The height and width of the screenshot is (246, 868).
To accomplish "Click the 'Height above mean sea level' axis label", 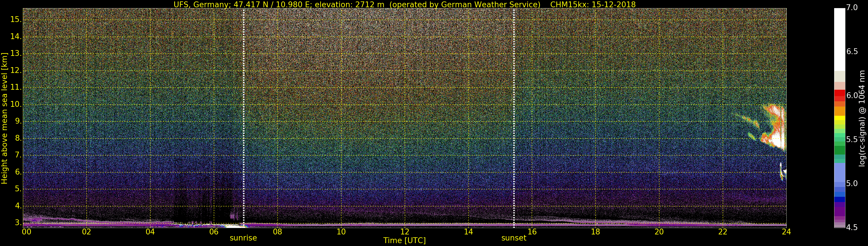I will click(4, 118).
